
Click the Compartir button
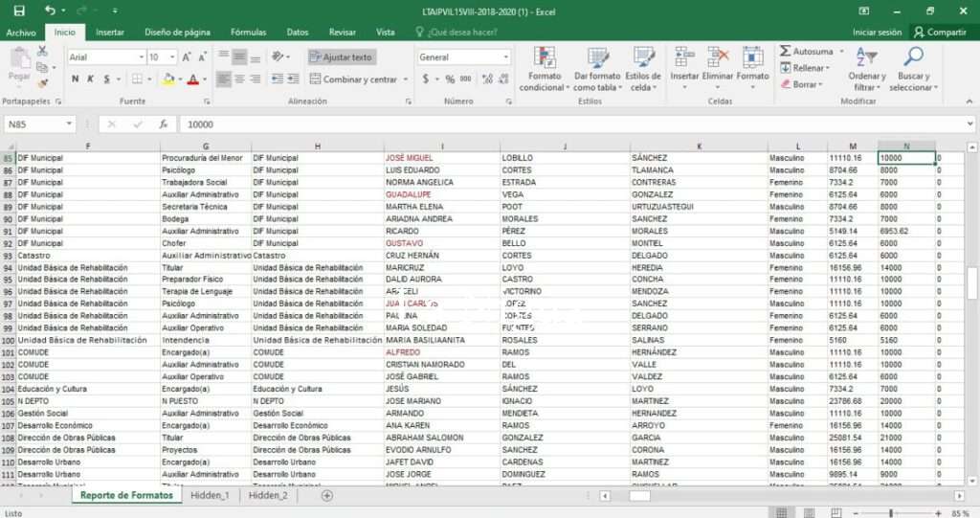coord(940,32)
